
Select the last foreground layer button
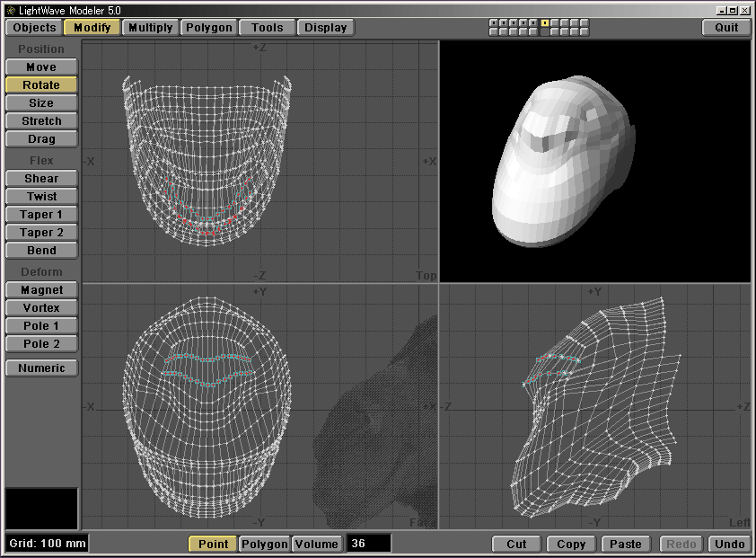click(585, 22)
